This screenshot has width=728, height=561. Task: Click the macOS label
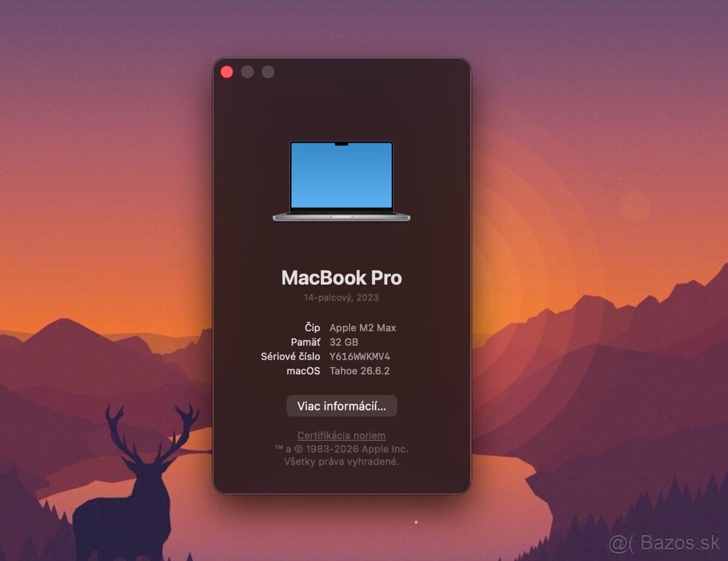[303, 372]
